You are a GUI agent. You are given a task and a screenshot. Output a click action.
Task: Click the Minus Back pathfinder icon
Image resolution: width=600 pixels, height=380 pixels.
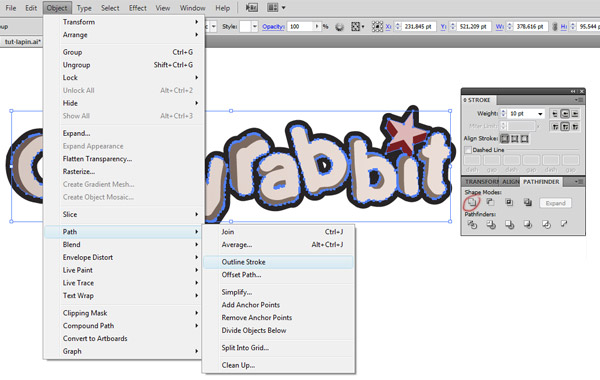(x=564, y=224)
